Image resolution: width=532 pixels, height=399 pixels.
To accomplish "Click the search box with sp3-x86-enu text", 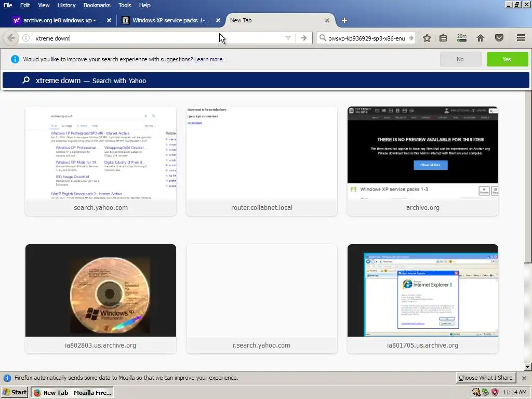I will coord(367,38).
